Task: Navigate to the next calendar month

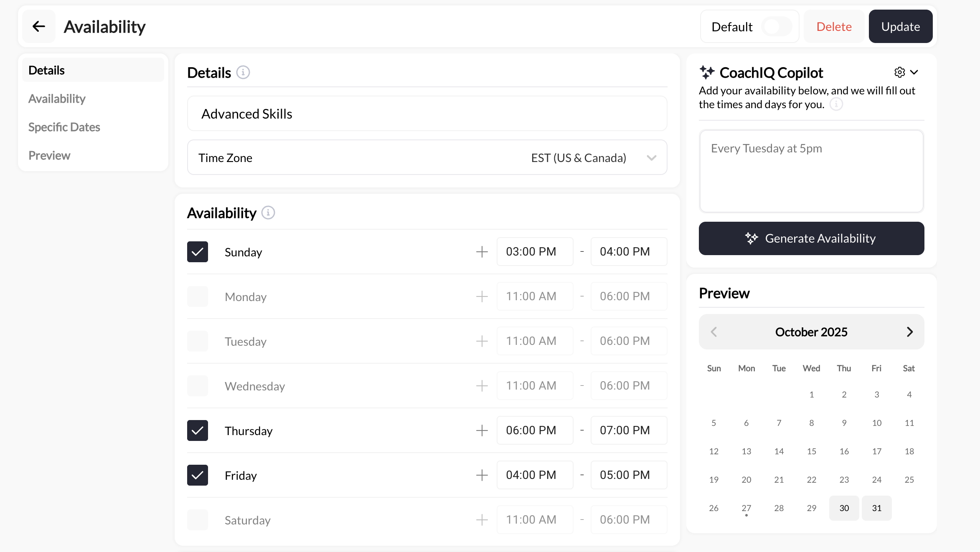Action: coord(910,332)
